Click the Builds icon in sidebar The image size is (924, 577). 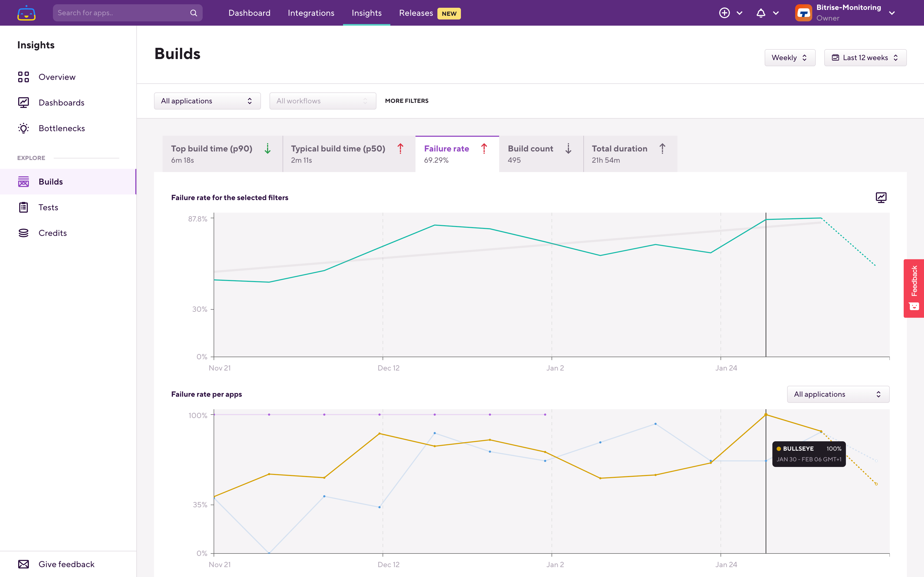[23, 181]
